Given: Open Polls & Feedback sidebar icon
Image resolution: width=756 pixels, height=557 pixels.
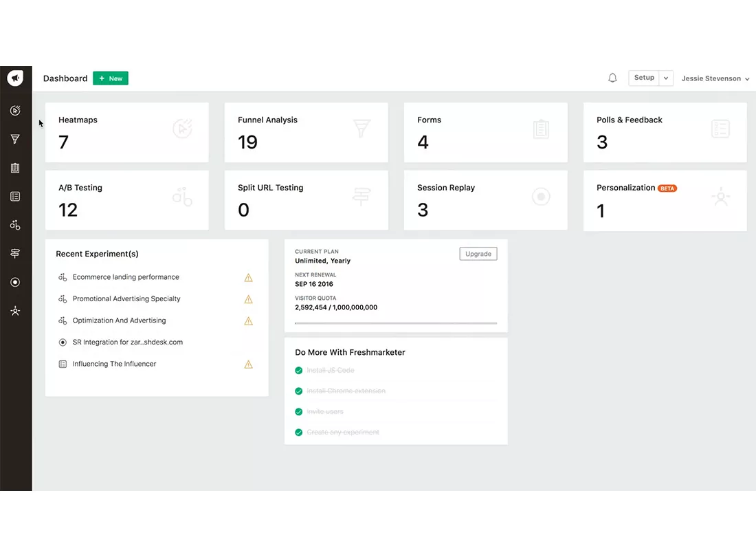Looking at the screenshot, I should (x=15, y=196).
